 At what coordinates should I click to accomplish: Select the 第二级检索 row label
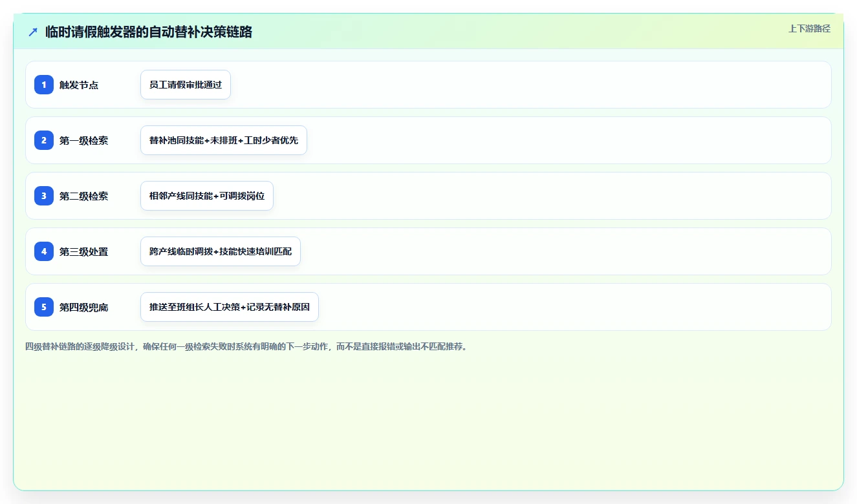[x=84, y=196]
